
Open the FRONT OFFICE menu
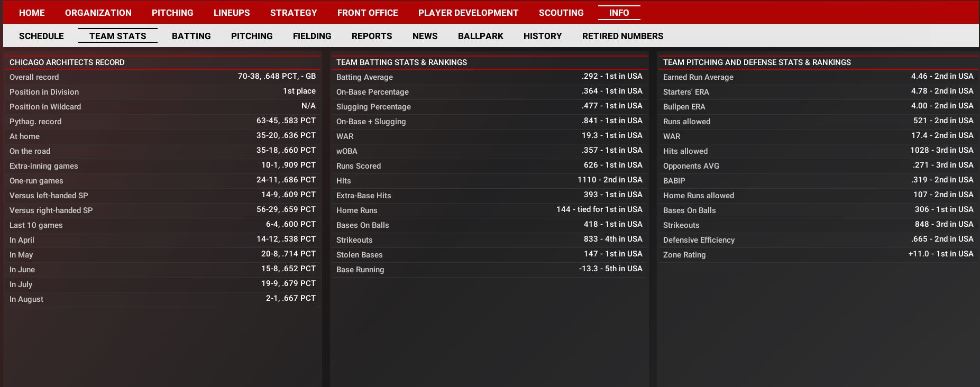368,13
